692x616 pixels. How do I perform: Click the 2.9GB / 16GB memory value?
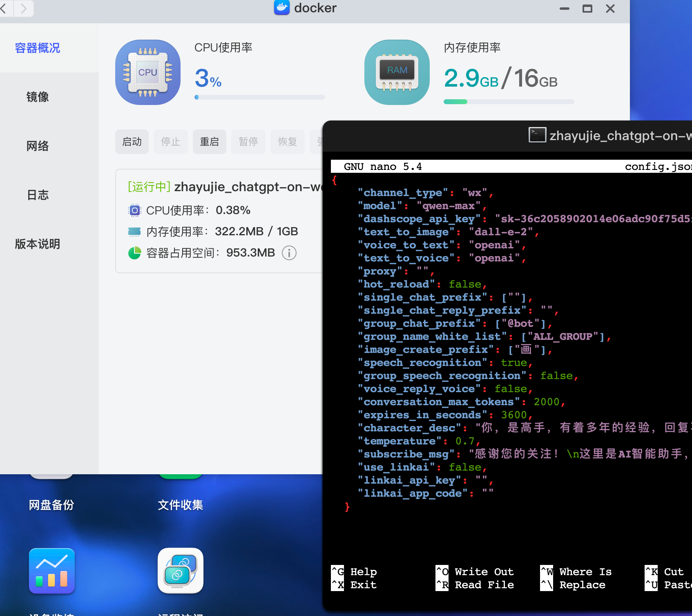(500, 78)
